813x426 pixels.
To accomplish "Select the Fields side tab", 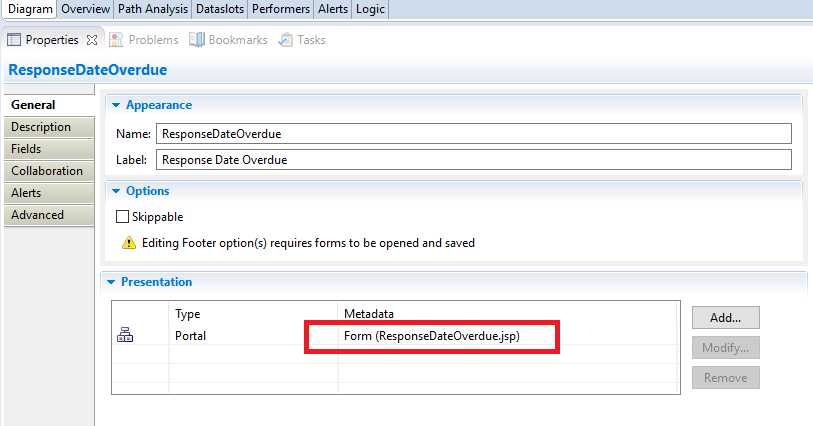I will (x=49, y=149).
